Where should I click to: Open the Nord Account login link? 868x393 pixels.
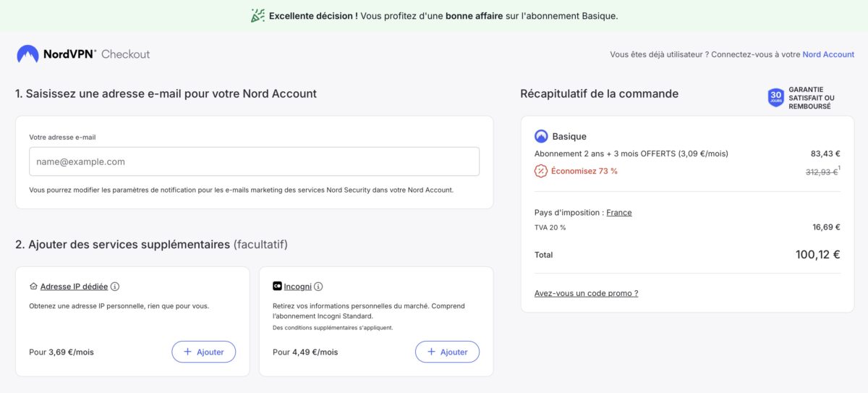(x=828, y=54)
